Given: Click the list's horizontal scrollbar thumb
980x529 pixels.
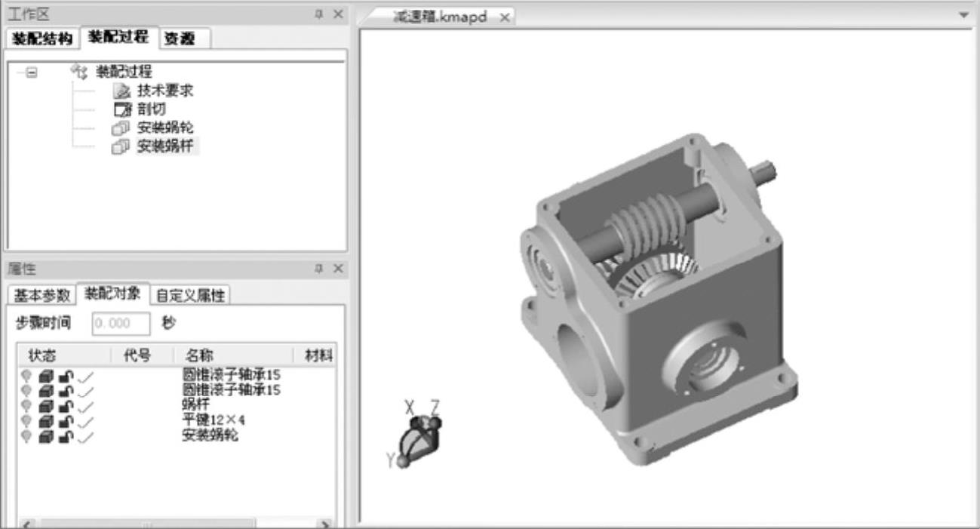Looking at the screenshot, I should [148, 524].
